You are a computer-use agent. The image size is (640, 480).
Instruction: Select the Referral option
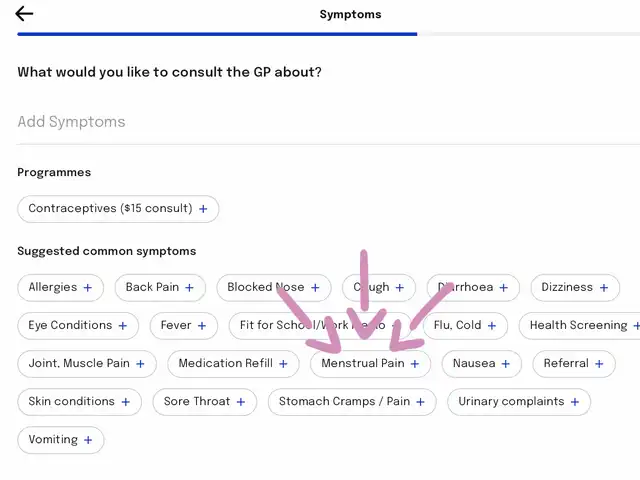[x=573, y=364]
